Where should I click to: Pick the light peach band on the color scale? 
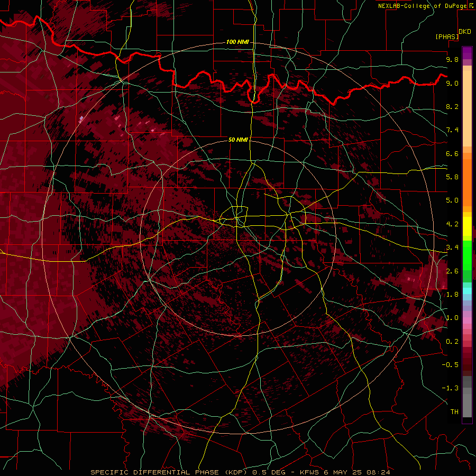(467, 108)
